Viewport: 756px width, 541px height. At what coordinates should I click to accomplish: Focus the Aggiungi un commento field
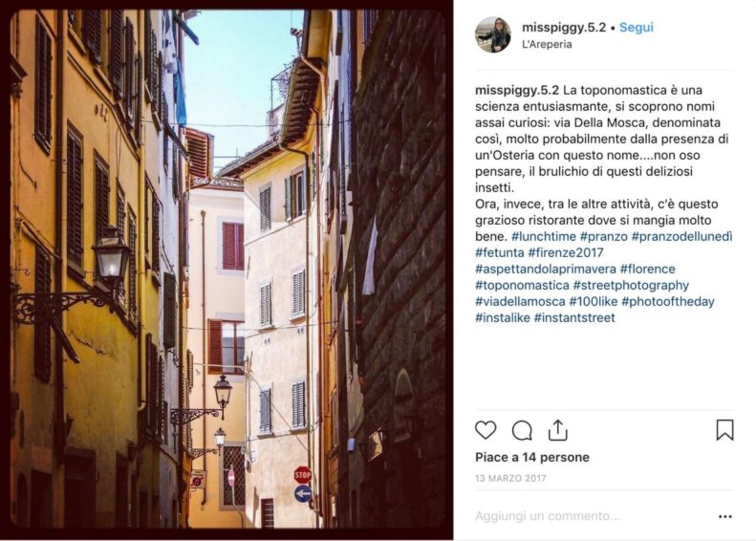pyautogui.click(x=593, y=516)
